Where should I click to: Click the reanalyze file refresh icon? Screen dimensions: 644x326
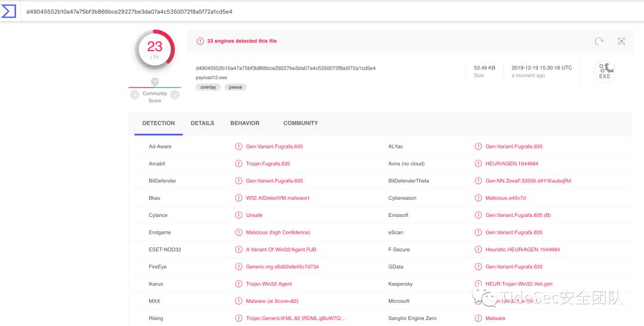click(x=599, y=41)
